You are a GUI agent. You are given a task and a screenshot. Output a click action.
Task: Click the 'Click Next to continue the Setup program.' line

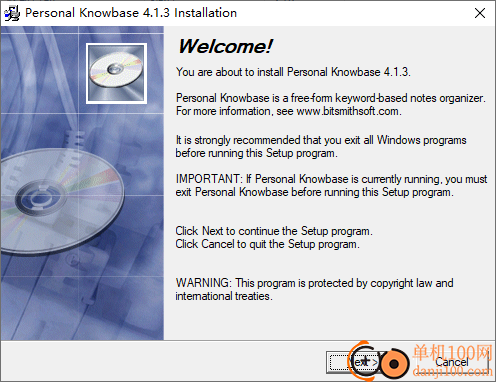click(x=274, y=231)
